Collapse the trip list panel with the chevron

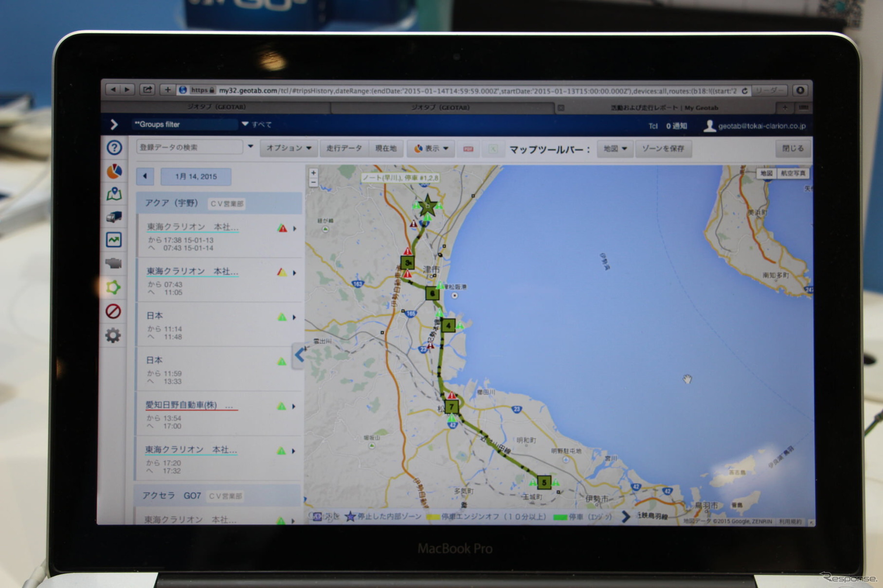coord(299,356)
